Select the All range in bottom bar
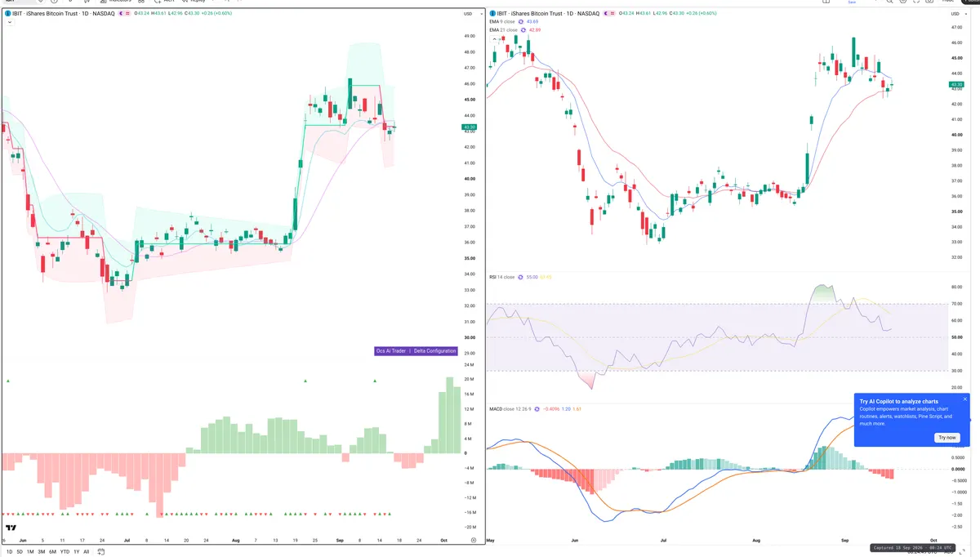 (86, 552)
